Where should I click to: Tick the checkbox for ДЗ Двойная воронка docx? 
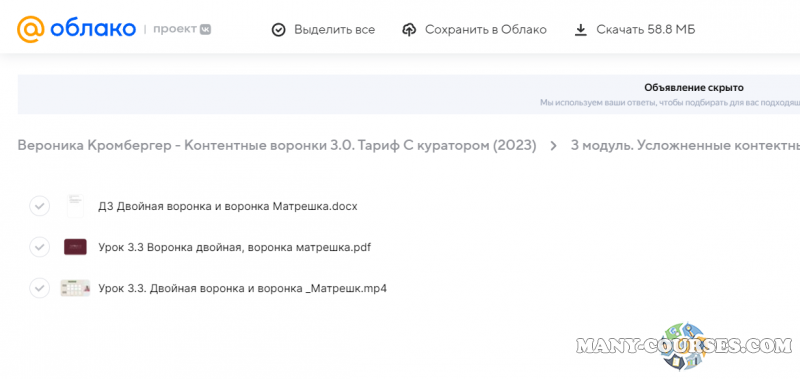(39, 207)
